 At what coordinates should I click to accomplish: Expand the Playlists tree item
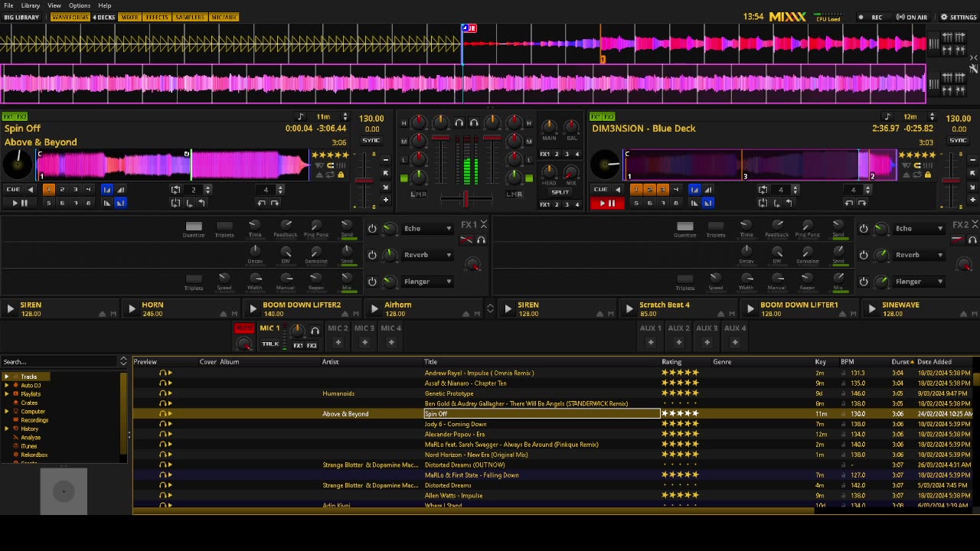pyautogui.click(x=6, y=394)
